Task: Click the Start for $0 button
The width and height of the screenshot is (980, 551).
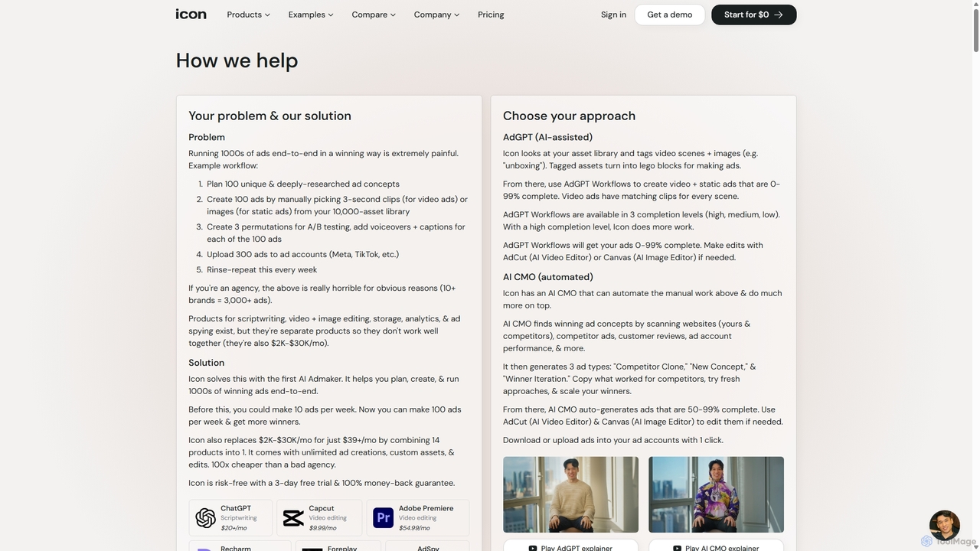Action: [x=753, y=15]
